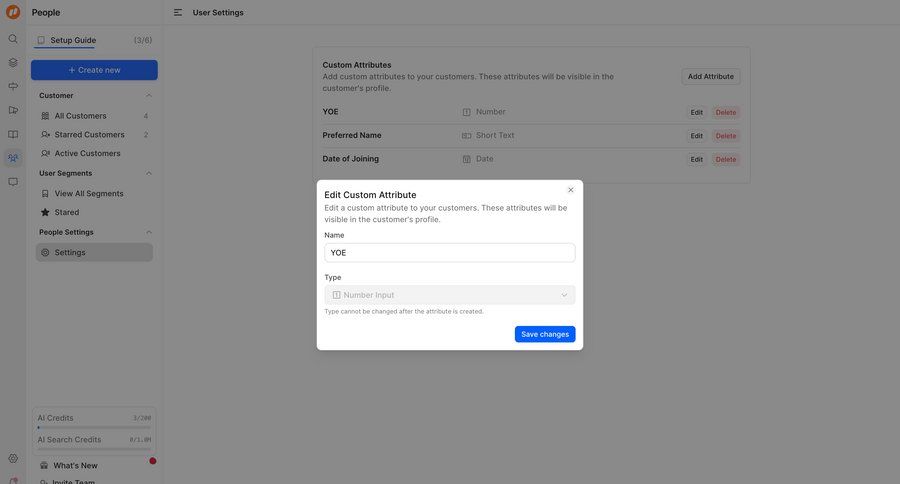Viewport: 900px width, 484px height.
Task: Click the Setup Guide '(3/6)' progress count
Action: pos(143,40)
